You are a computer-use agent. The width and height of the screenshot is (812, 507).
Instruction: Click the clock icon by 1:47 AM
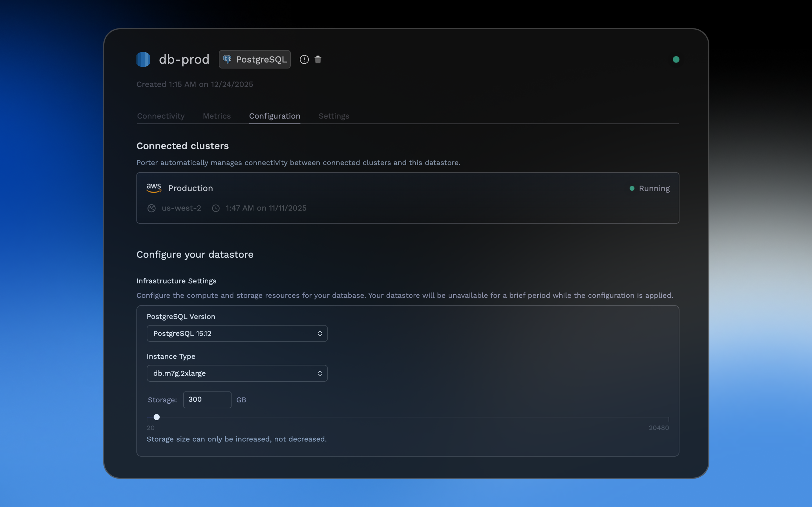click(216, 208)
